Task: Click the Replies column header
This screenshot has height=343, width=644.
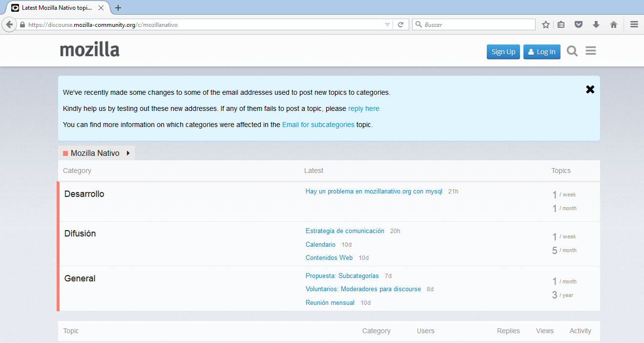Action: pyautogui.click(x=508, y=331)
